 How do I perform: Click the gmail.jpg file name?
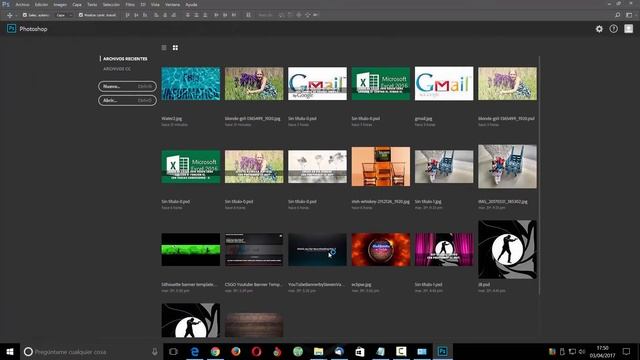pos(423,119)
